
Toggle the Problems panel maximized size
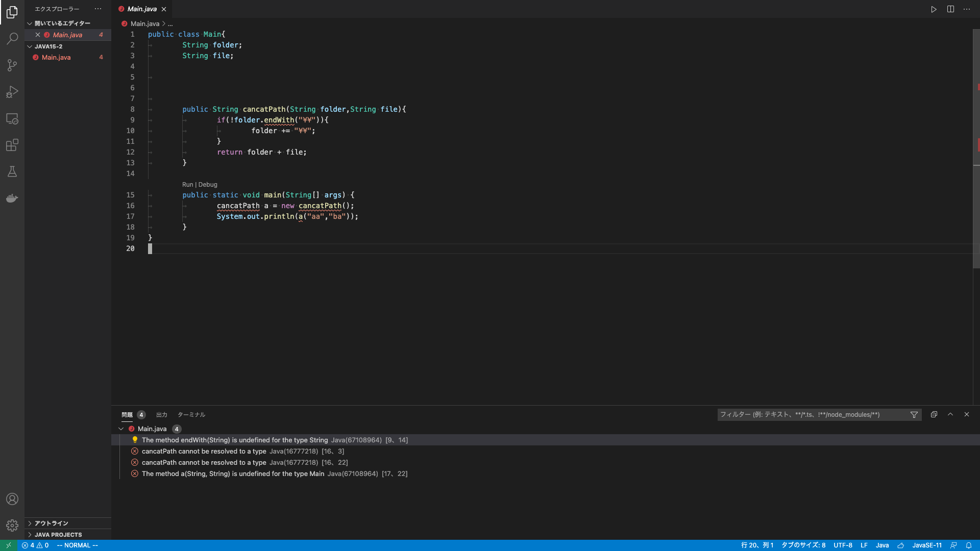coord(950,414)
